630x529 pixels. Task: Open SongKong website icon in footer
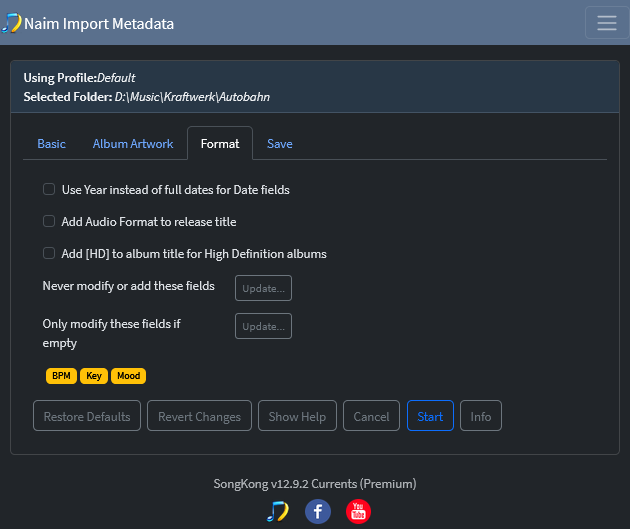click(278, 511)
